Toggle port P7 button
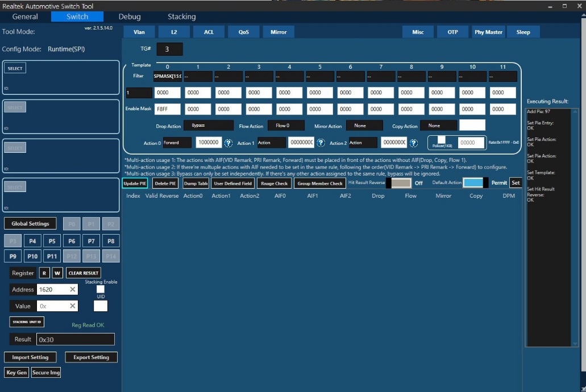This screenshot has height=392, width=586. (x=91, y=241)
